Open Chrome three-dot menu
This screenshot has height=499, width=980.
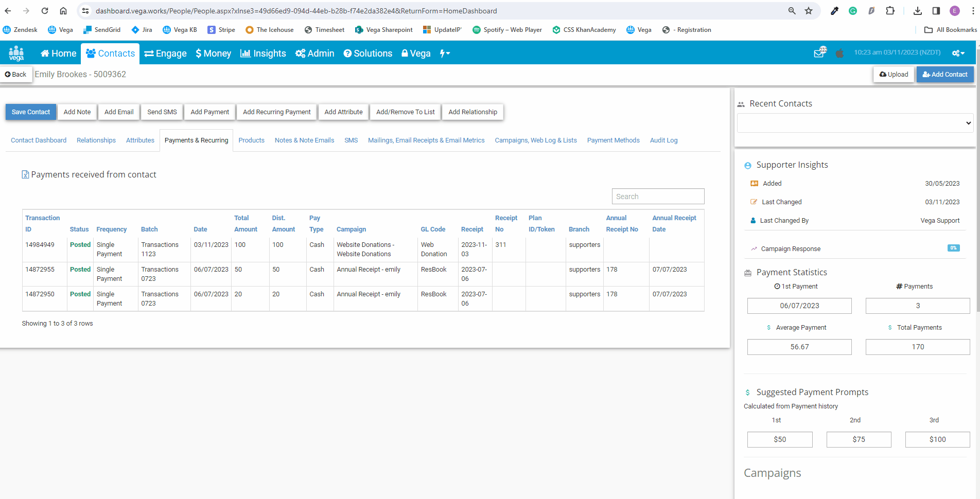972,11
